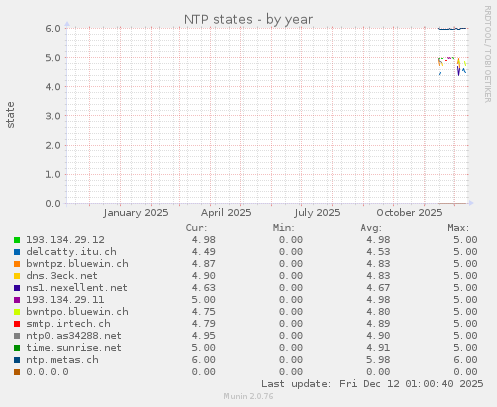Screen dimensions: 497x407
Task: Click the graph title NTP states - by year
Action: 248,20
